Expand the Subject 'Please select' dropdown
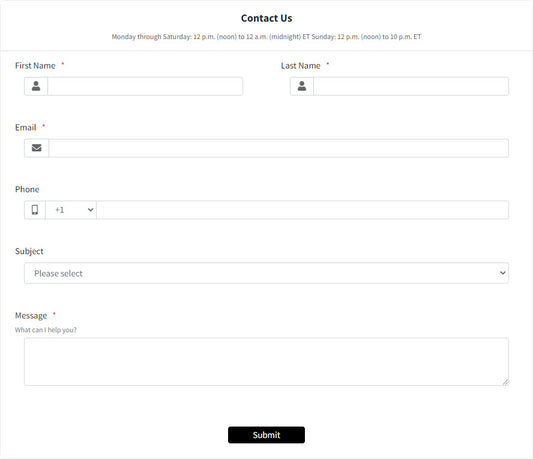The width and height of the screenshot is (533, 459). click(266, 273)
